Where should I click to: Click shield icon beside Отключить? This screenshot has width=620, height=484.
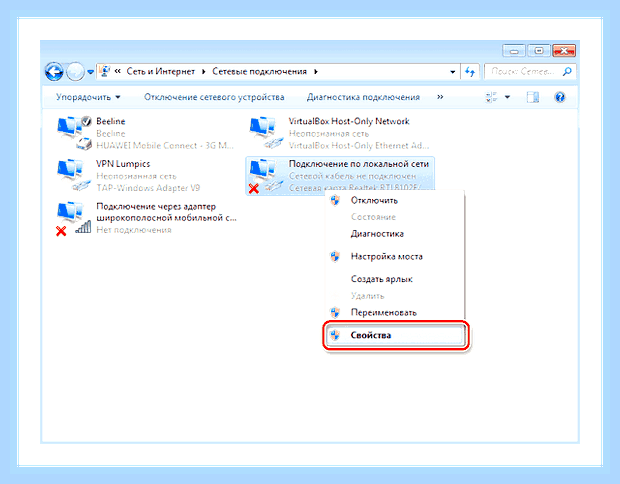click(335, 200)
